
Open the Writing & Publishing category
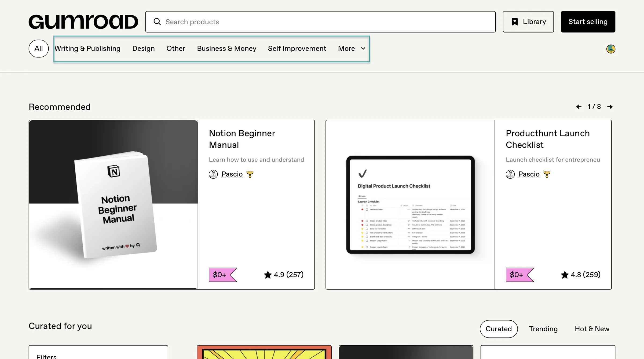point(87,49)
